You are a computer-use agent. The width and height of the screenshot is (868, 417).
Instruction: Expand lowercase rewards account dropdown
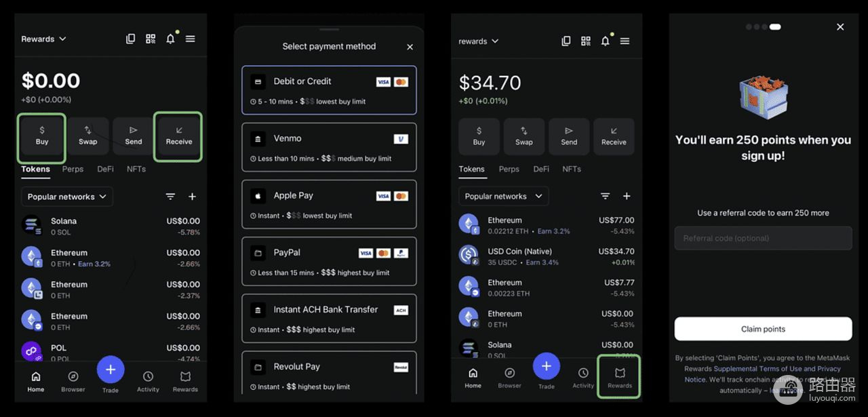click(x=479, y=41)
